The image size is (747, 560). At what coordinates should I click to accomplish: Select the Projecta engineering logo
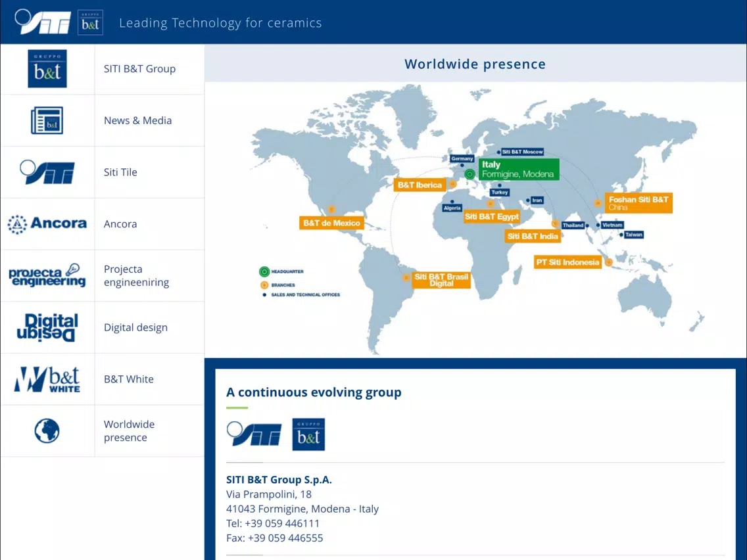[x=47, y=275]
